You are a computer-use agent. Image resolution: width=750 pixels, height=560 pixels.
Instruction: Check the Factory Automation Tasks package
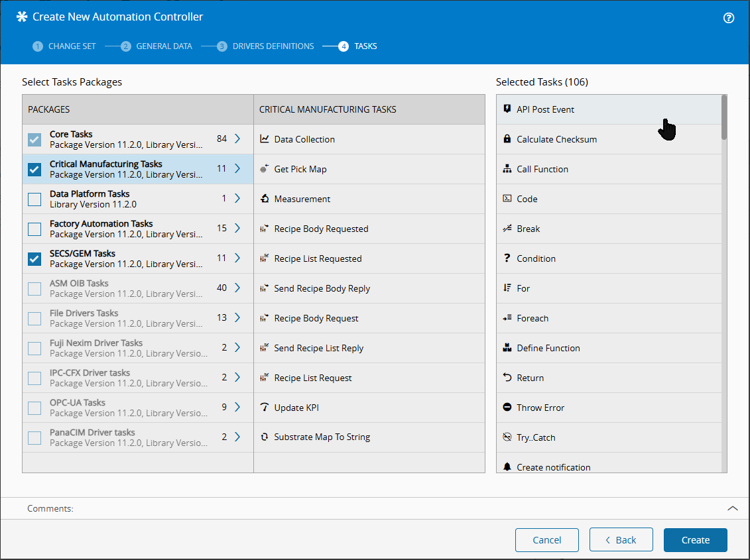[34, 229]
